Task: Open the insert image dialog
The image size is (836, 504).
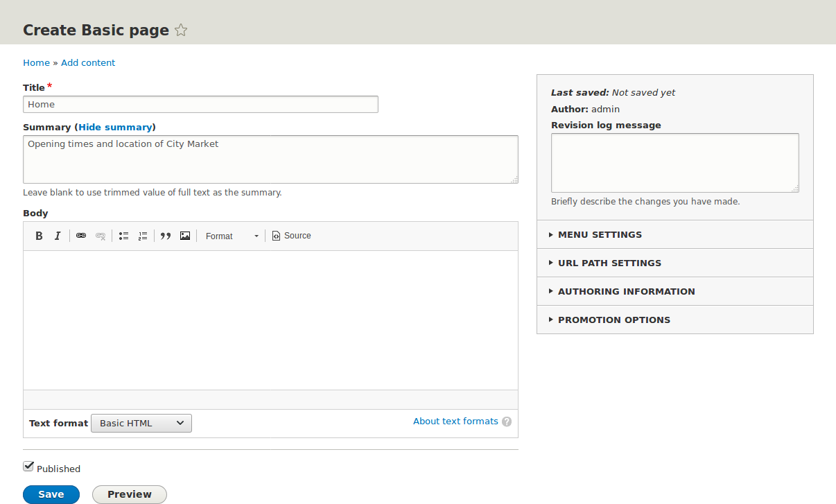Action: point(185,236)
